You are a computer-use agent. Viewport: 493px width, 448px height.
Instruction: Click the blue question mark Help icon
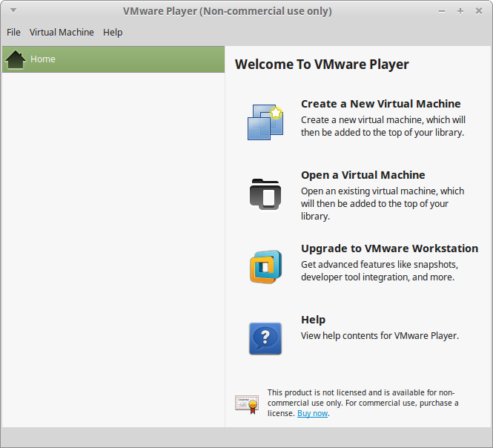(265, 338)
